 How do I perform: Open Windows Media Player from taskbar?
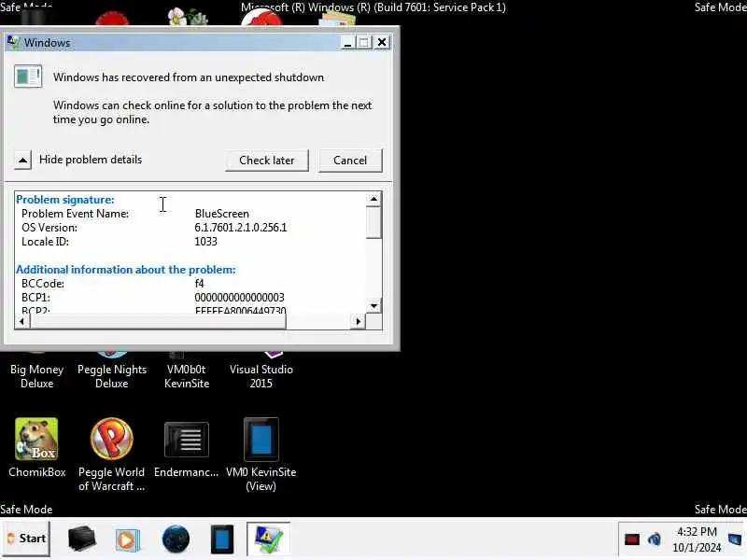[x=128, y=539]
